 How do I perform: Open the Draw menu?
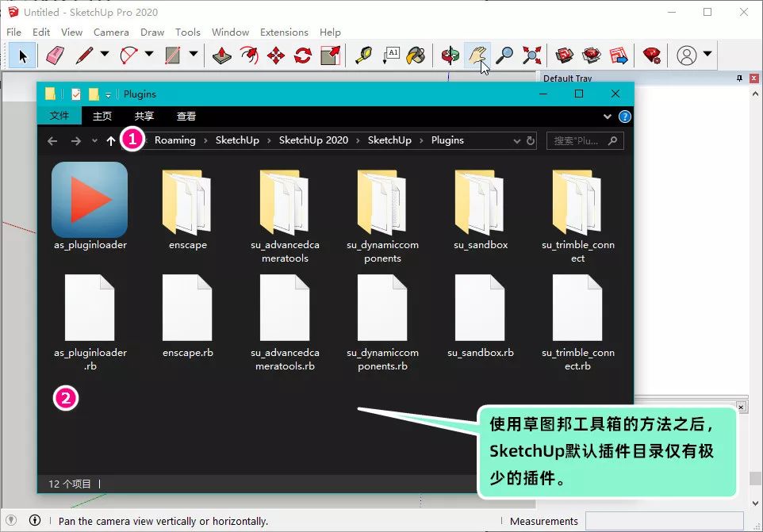click(152, 32)
